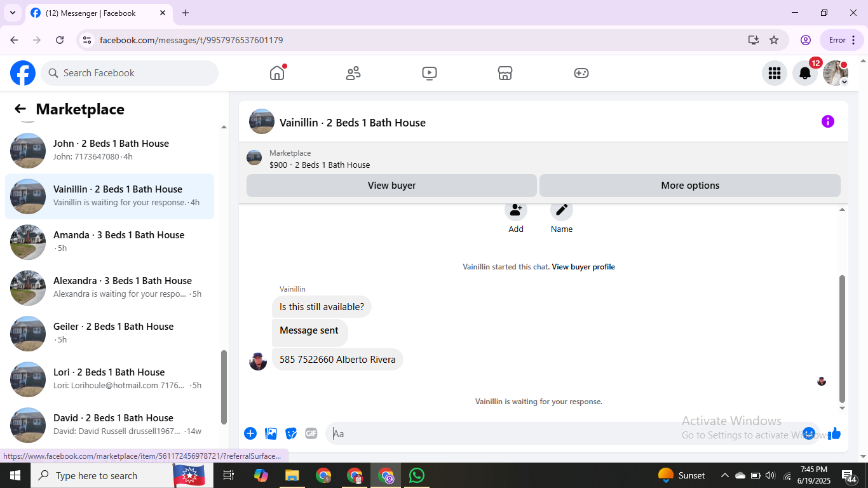
Task: Send a thumbs-up like
Action: [834, 433]
